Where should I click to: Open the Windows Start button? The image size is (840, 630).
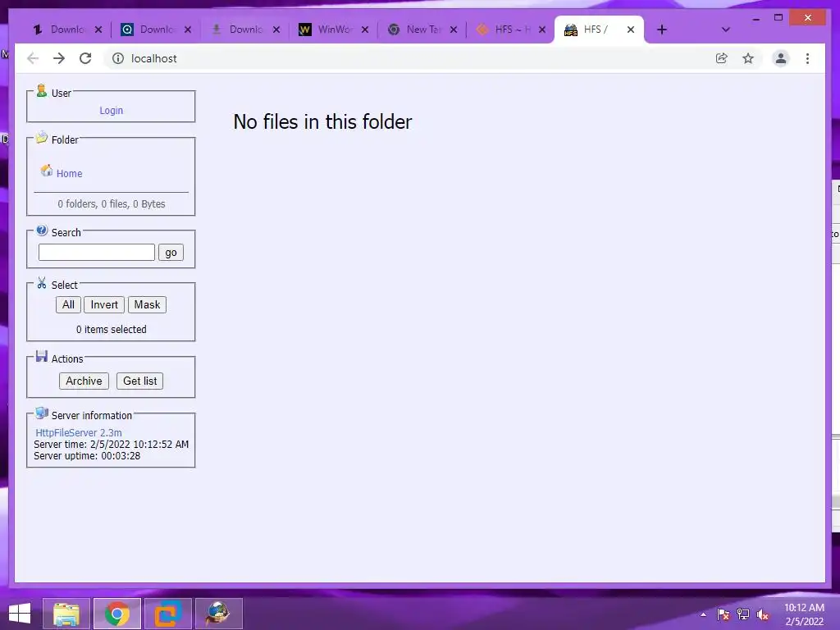click(20, 614)
